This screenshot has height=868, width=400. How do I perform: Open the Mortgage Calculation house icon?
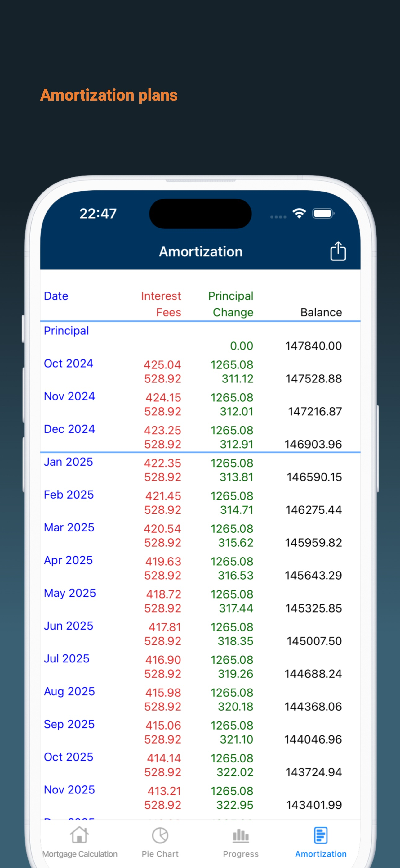click(x=79, y=835)
